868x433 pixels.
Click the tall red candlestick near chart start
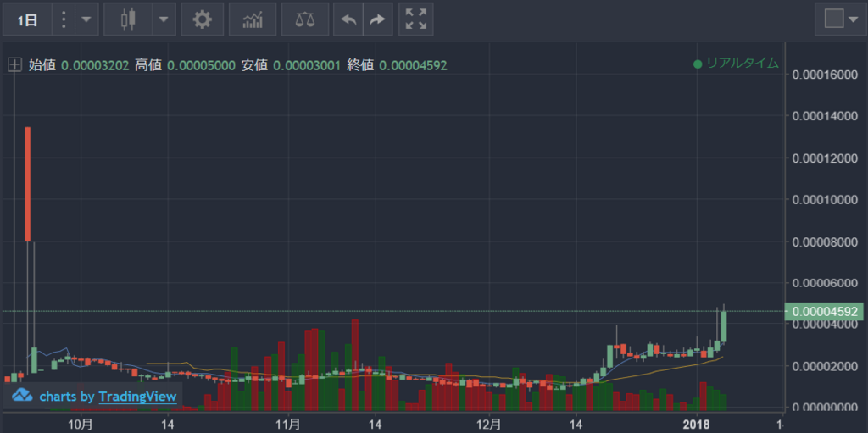(x=27, y=184)
